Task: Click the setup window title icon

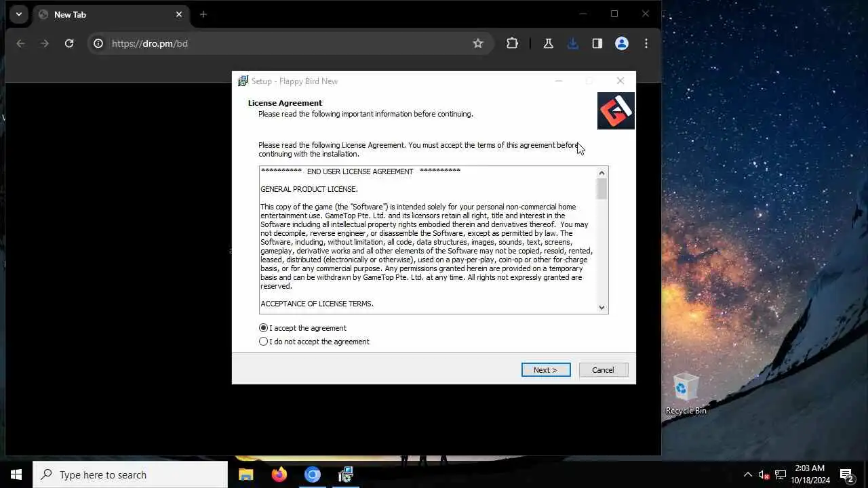Action: (x=243, y=81)
